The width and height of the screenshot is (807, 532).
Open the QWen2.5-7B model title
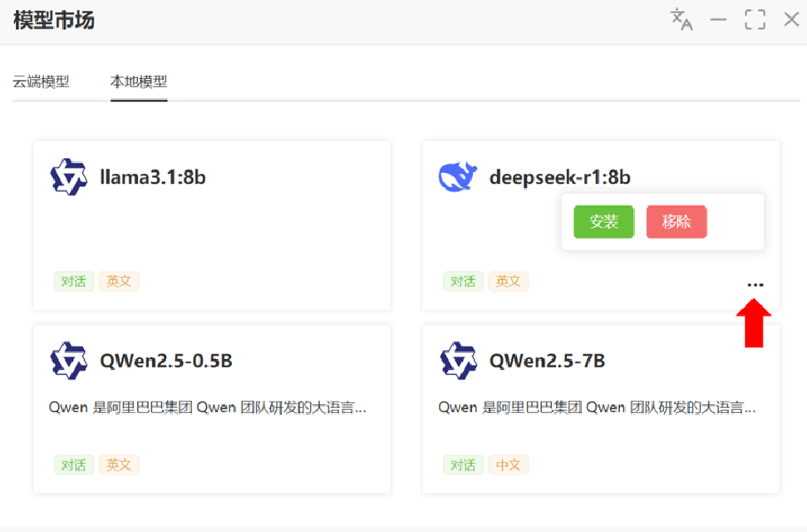(x=547, y=361)
